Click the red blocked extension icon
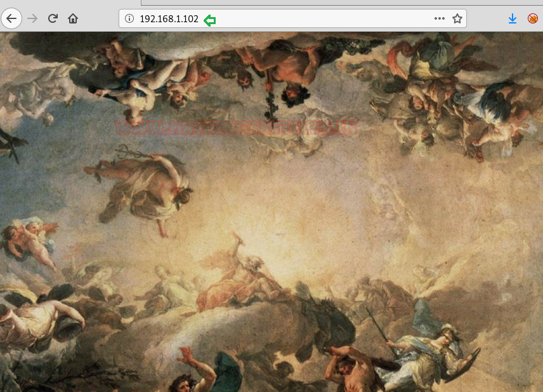543x392 pixels. [533, 18]
